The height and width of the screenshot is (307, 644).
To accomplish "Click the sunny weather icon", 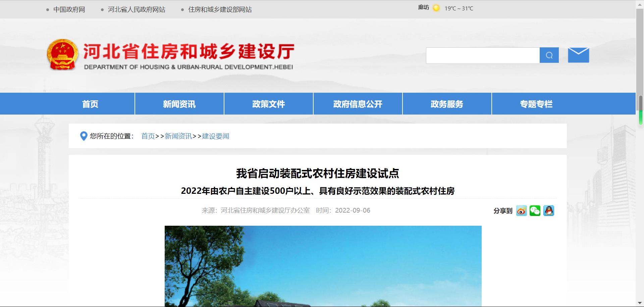I will point(436,8).
